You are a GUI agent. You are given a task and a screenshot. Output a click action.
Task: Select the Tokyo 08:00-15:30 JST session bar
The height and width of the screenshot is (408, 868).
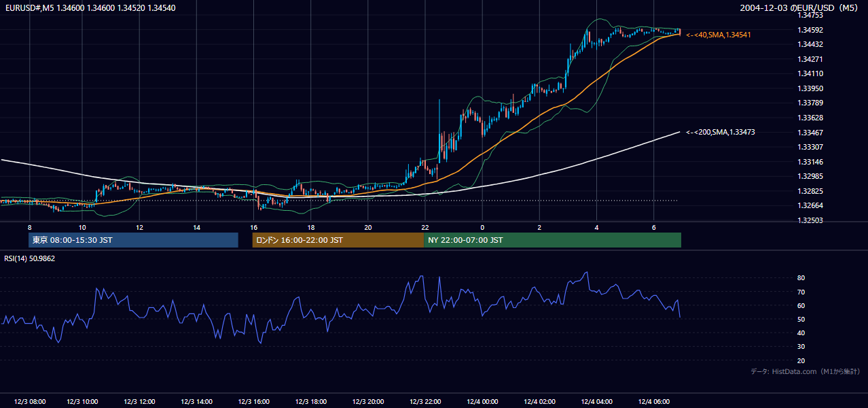click(x=133, y=240)
